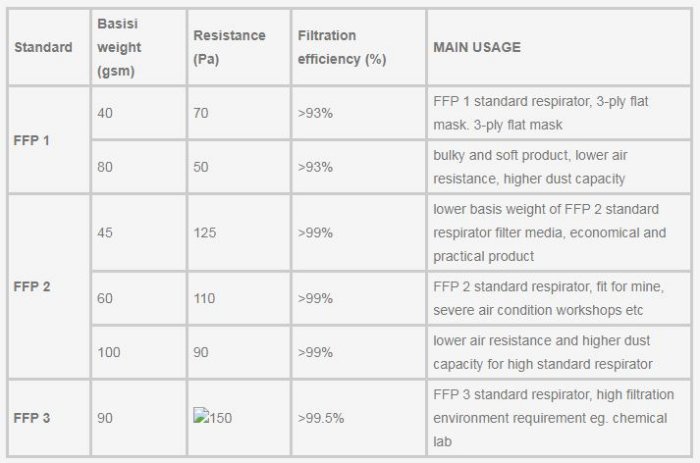
Task: Select the FFP 3 row label
Action: [x=34, y=418]
